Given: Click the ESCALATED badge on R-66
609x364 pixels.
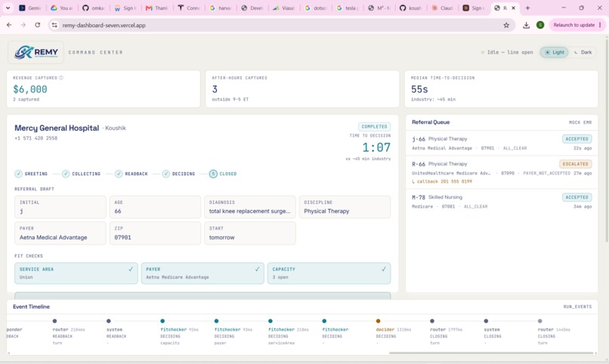Looking at the screenshot, I should [x=576, y=164].
